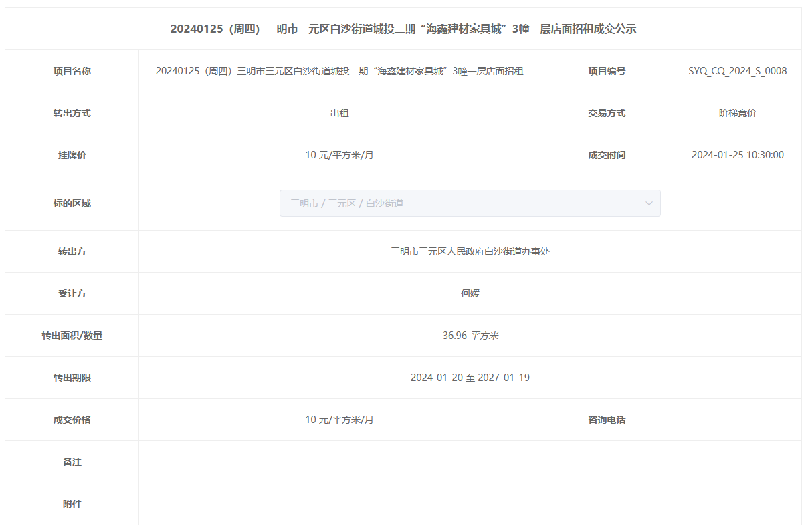Viewport: 804px width, 532px height.
Task: Click the 36.96 平方米 area value
Action: [x=470, y=336]
